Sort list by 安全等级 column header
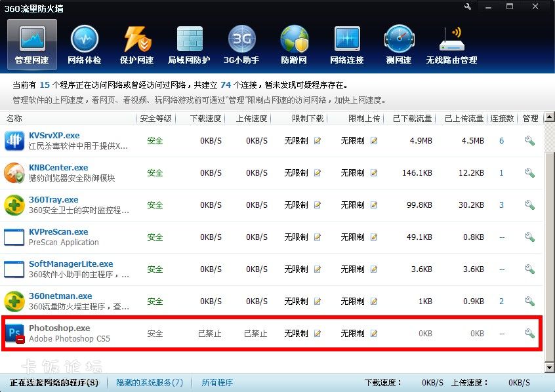Viewport: 555px width, 392px height. (x=155, y=119)
